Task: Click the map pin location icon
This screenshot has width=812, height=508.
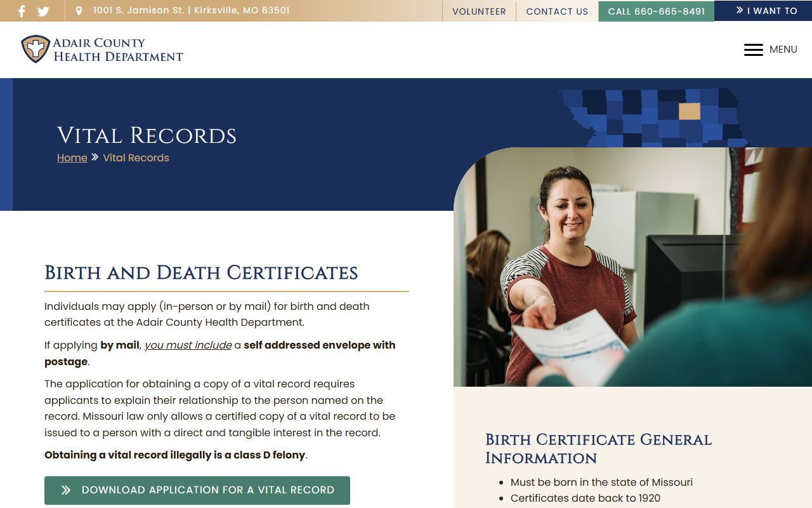Action: [x=79, y=11]
